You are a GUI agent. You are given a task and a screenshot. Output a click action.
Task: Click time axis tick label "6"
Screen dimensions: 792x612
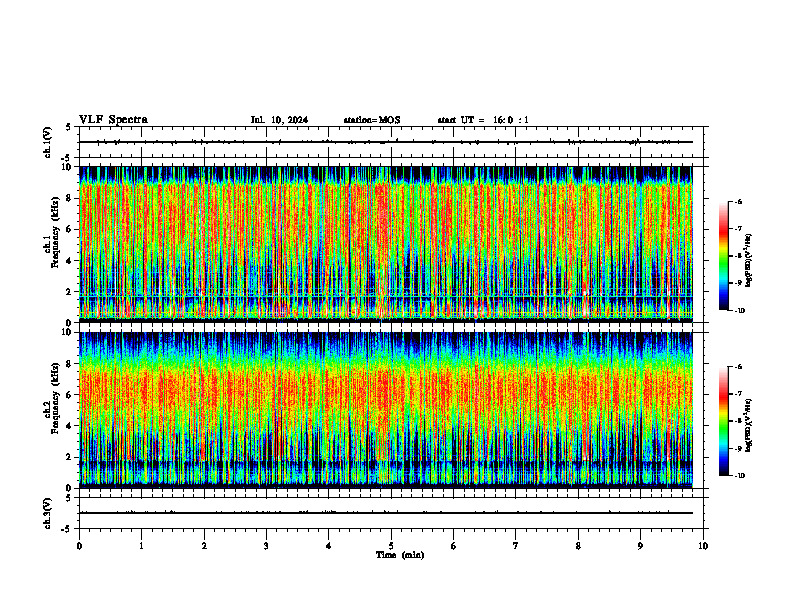(453, 546)
